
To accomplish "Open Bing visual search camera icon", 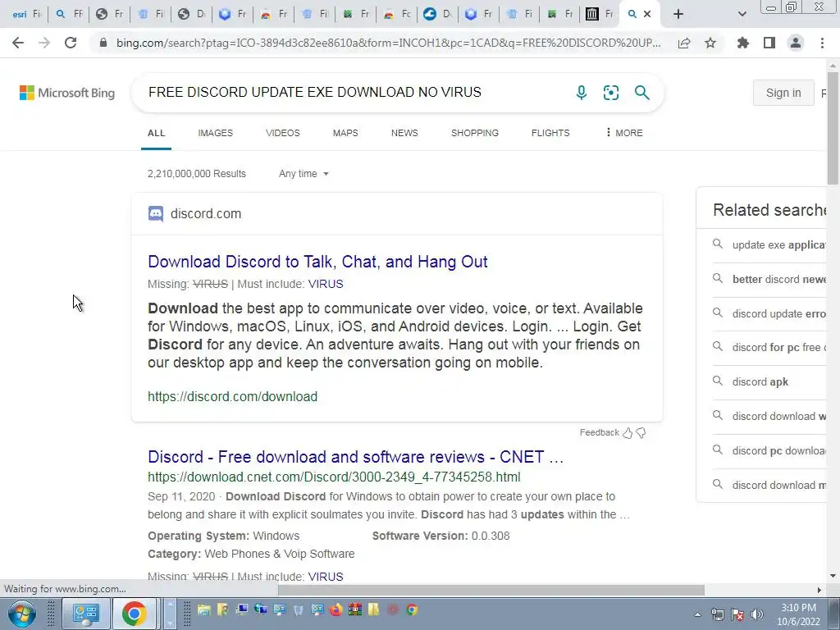I will tap(610, 93).
